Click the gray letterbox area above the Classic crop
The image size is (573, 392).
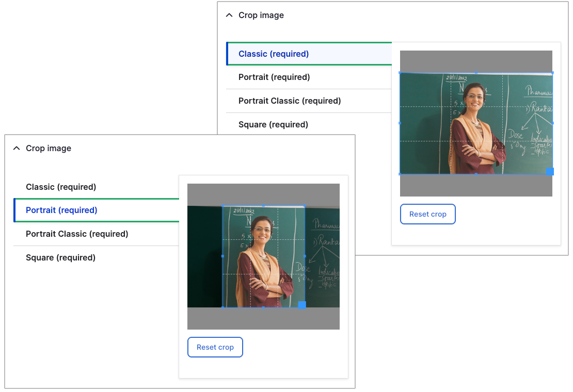click(x=475, y=59)
